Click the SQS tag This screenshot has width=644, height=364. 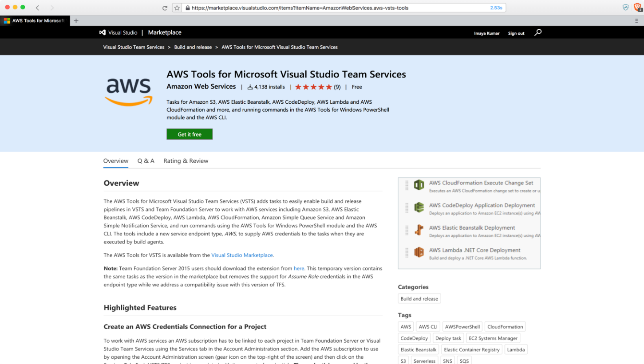tap(464, 361)
